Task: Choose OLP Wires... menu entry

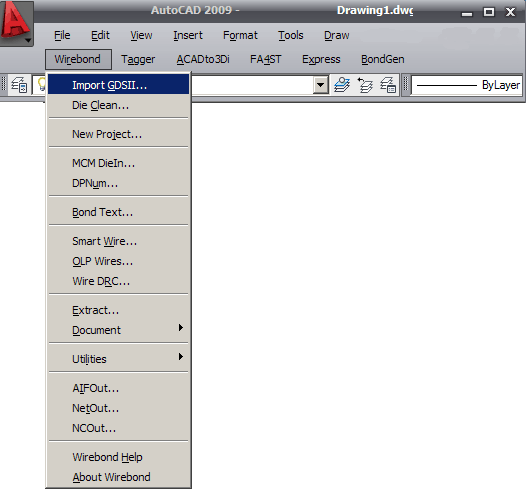Action: [x=118, y=261]
